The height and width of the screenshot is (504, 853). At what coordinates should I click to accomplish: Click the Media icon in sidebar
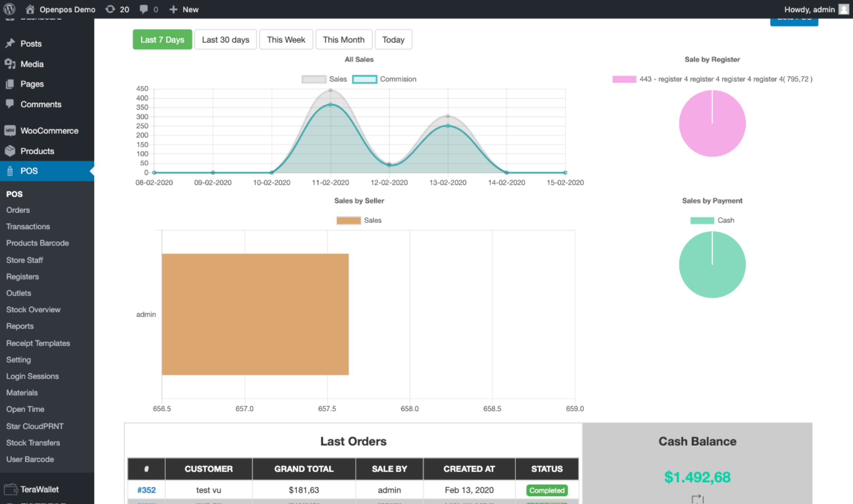(10, 64)
